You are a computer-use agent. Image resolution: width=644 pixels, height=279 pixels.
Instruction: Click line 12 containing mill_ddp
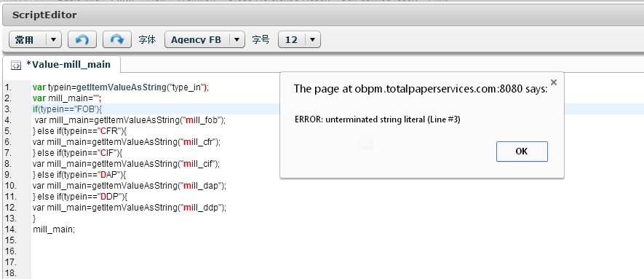pos(130,208)
